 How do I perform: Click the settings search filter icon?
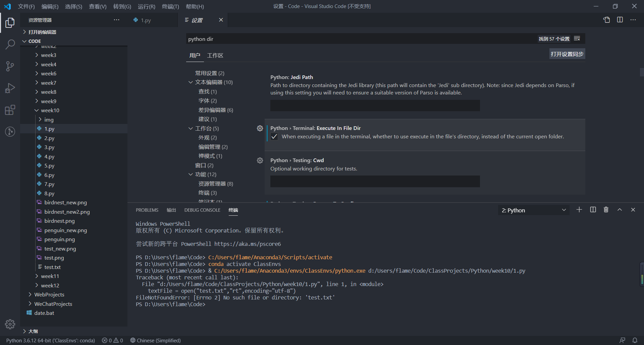coord(577,39)
